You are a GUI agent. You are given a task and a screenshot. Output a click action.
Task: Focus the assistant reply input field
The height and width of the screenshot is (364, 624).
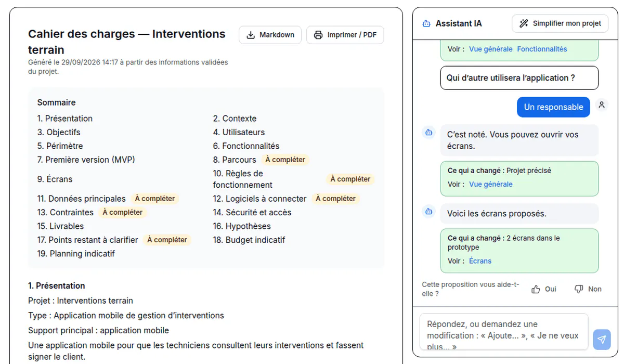(504, 332)
